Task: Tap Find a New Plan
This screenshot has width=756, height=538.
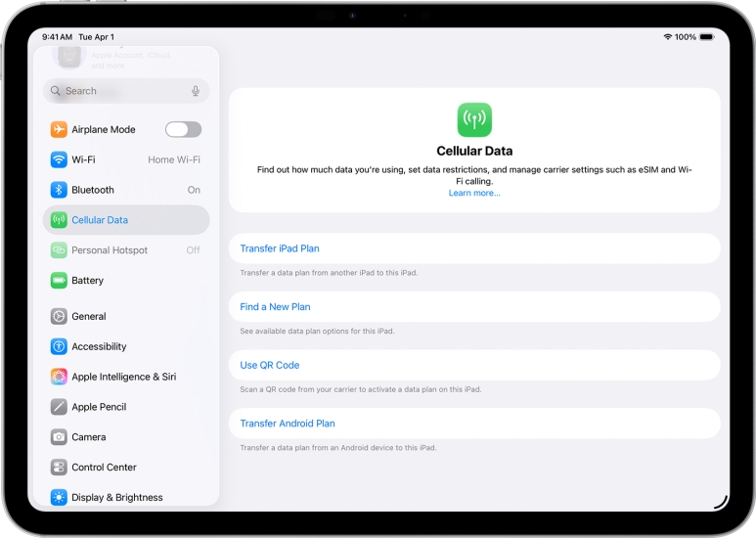Action: (x=474, y=306)
